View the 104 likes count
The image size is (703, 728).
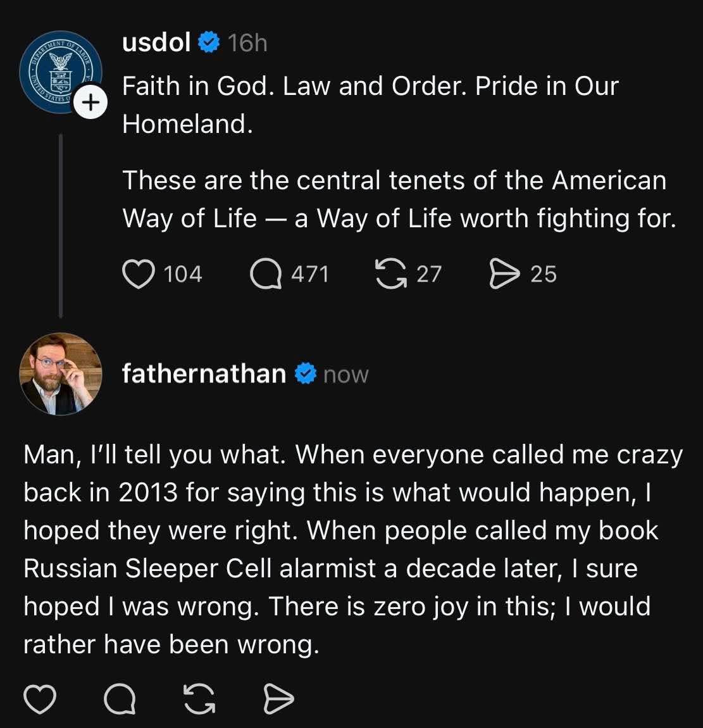[x=183, y=274]
